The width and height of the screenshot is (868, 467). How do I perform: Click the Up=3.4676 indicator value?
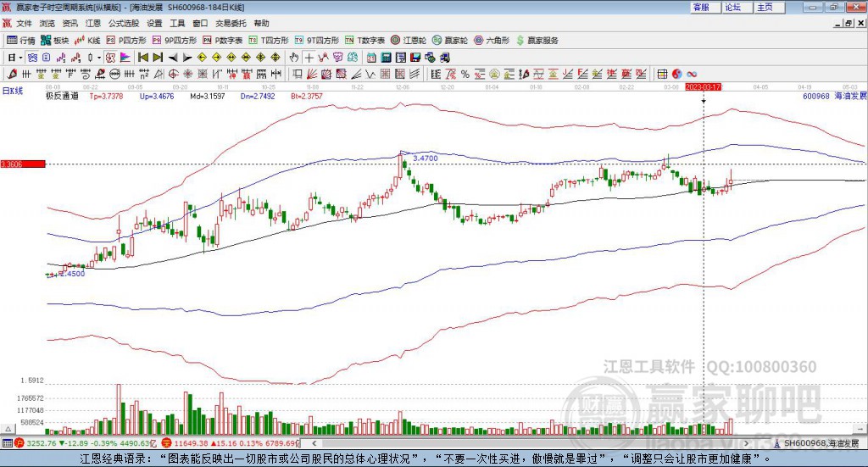tap(157, 96)
